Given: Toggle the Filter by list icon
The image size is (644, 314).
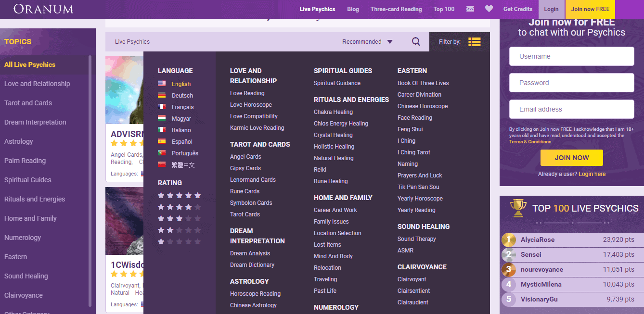Looking at the screenshot, I should (474, 42).
